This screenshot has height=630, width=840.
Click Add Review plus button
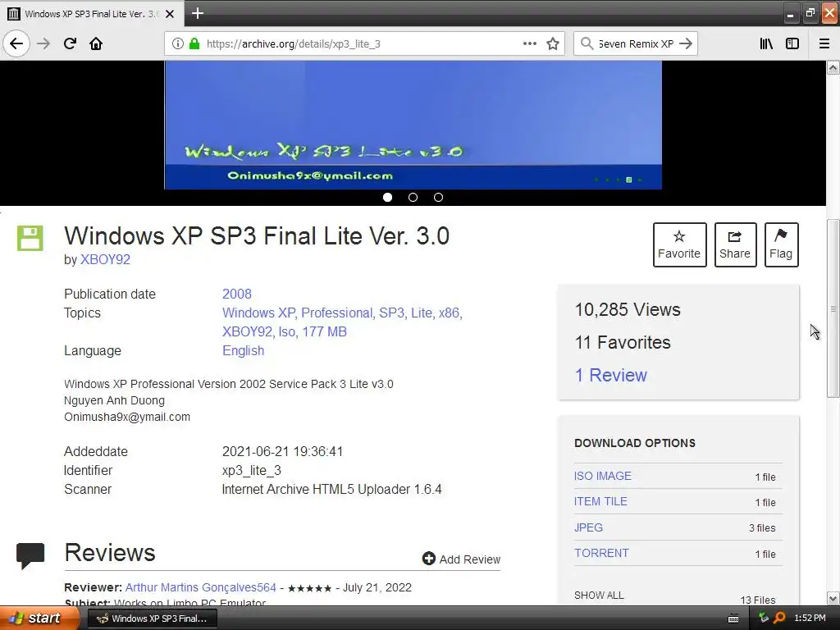click(461, 559)
